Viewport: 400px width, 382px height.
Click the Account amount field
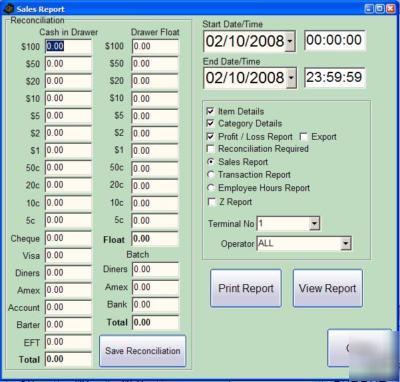point(68,307)
